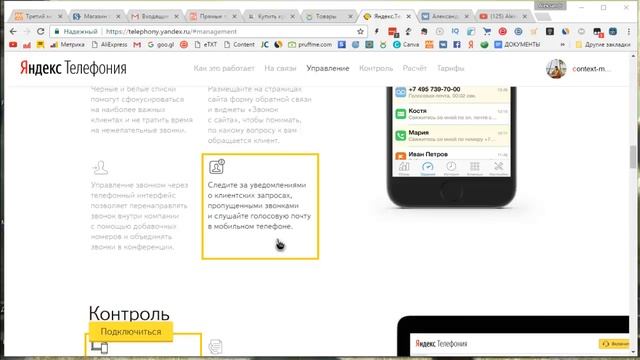Select the Иван Петров entry in phone list
This screenshot has height=360, width=640.
click(x=451, y=154)
